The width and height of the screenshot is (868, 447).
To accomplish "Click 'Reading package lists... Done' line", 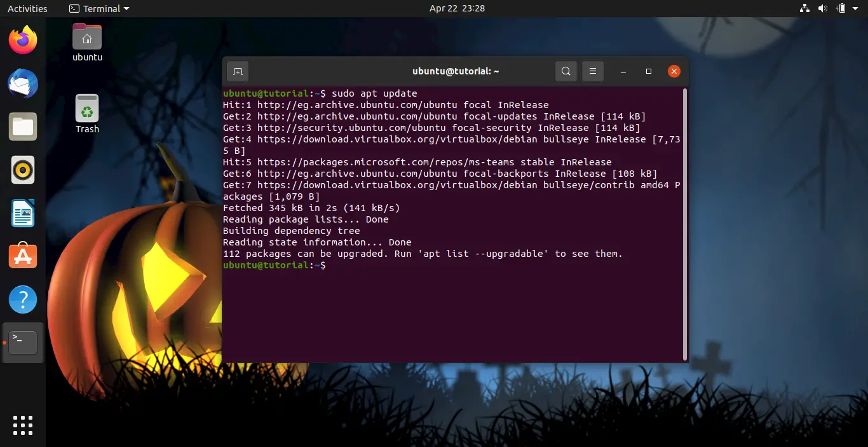I will click(306, 219).
